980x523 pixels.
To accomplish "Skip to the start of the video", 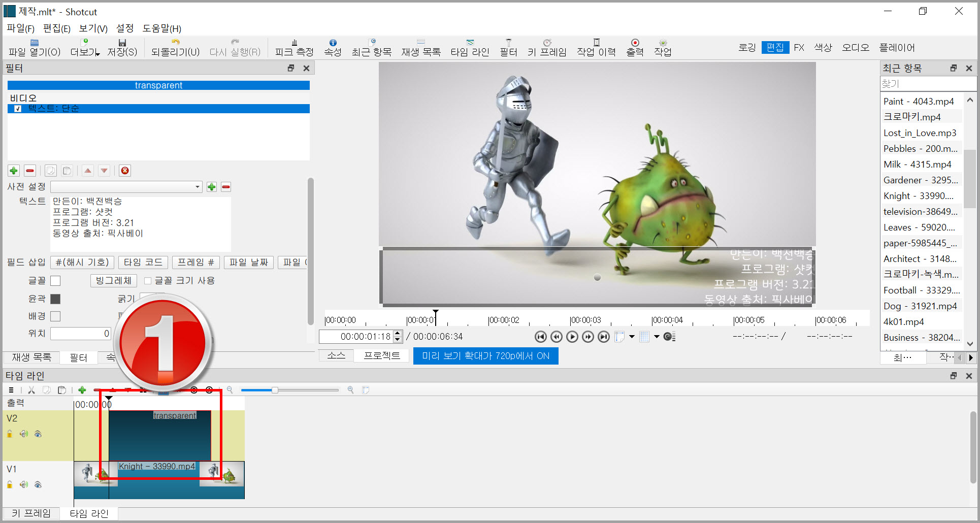I will (x=541, y=337).
